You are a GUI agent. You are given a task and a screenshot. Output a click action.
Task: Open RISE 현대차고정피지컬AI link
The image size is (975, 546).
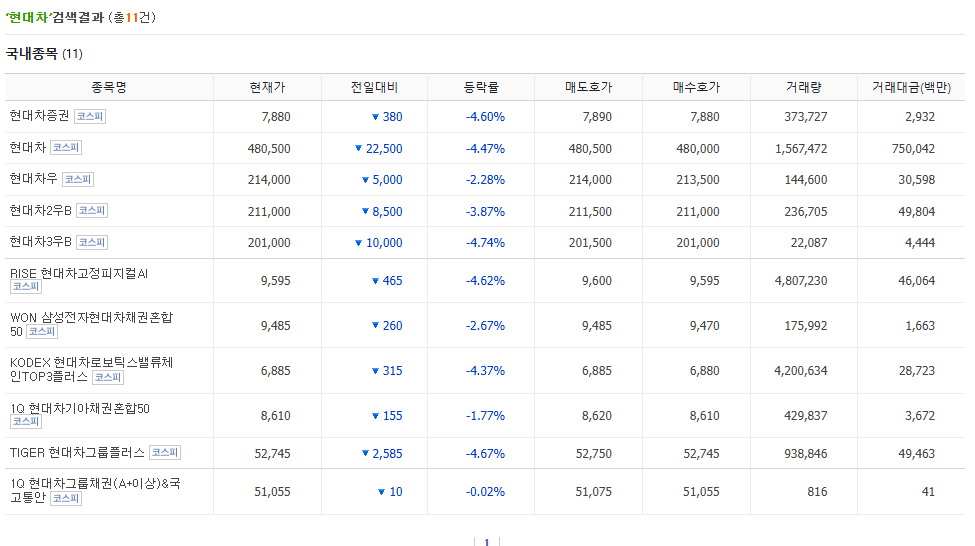(x=79, y=274)
